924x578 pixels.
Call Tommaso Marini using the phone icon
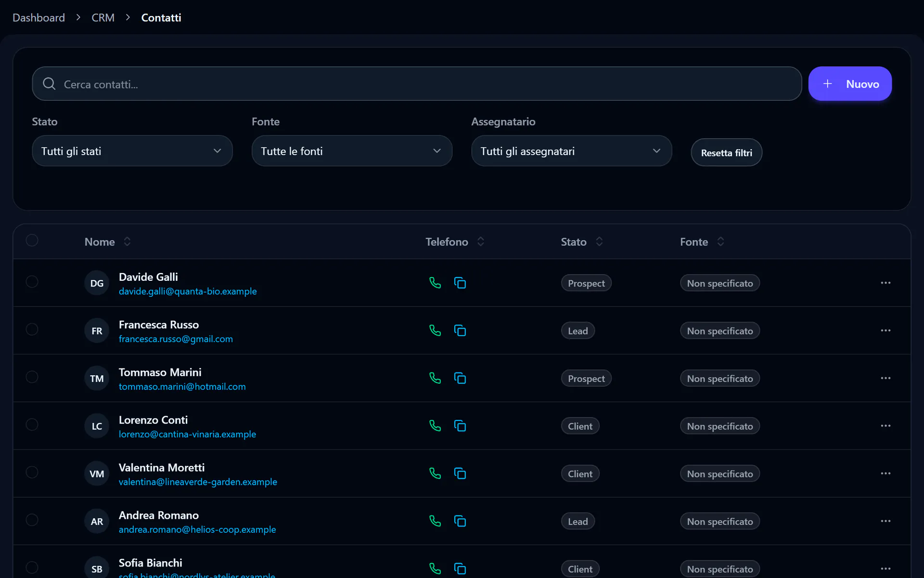[x=435, y=378]
